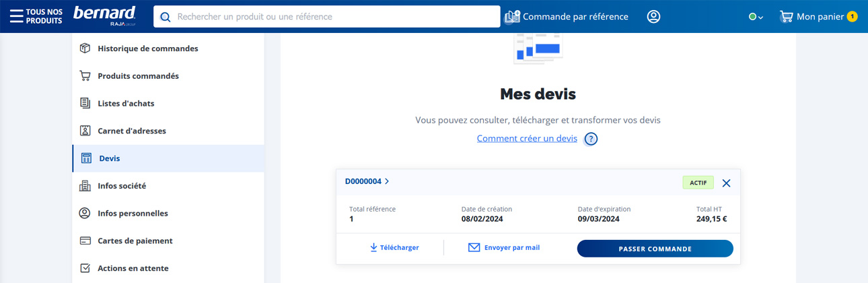Image resolution: width=868 pixels, height=283 pixels.
Task: Open Carnet d'adresses section
Action: (x=131, y=131)
